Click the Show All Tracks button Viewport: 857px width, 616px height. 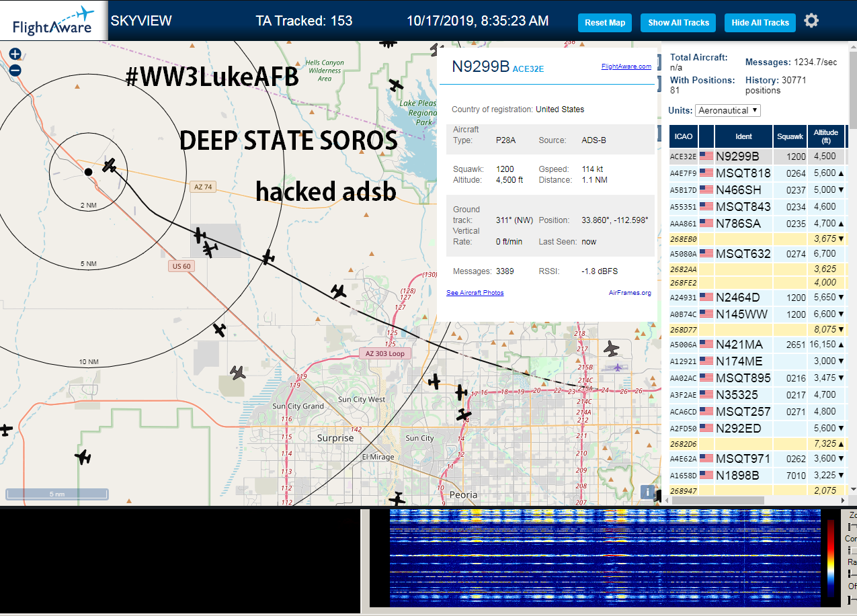point(678,22)
